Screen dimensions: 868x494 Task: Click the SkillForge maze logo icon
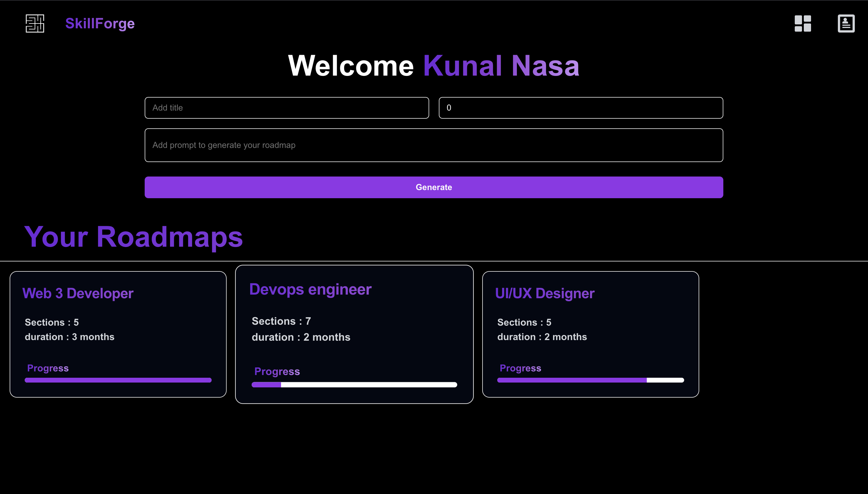35,23
